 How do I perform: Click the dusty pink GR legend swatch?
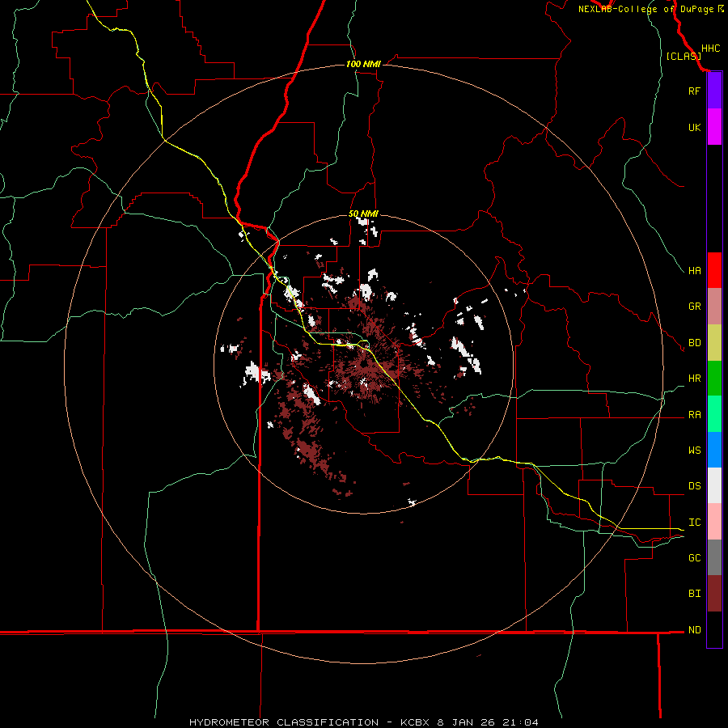click(x=714, y=307)
